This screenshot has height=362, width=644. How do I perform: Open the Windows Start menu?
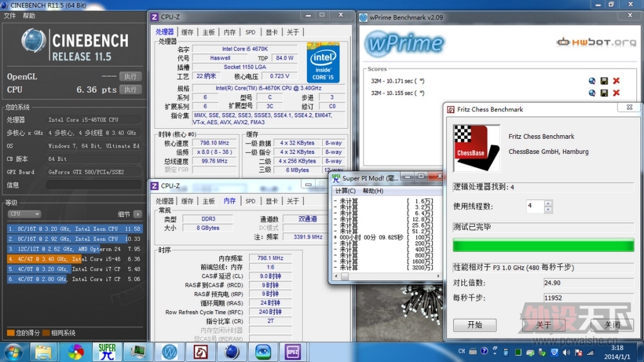pyautogui.click(x=13, y=352)
